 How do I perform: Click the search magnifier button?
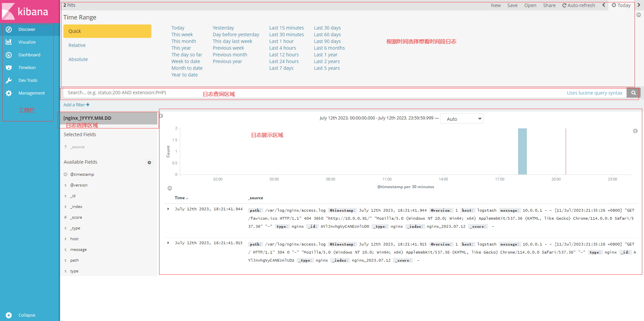(633, 93)
